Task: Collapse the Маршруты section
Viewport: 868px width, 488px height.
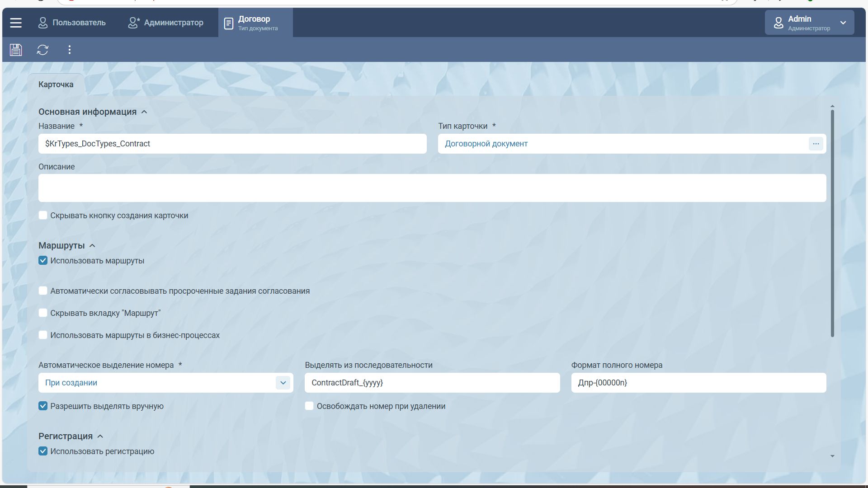Action: coord(92,246)
